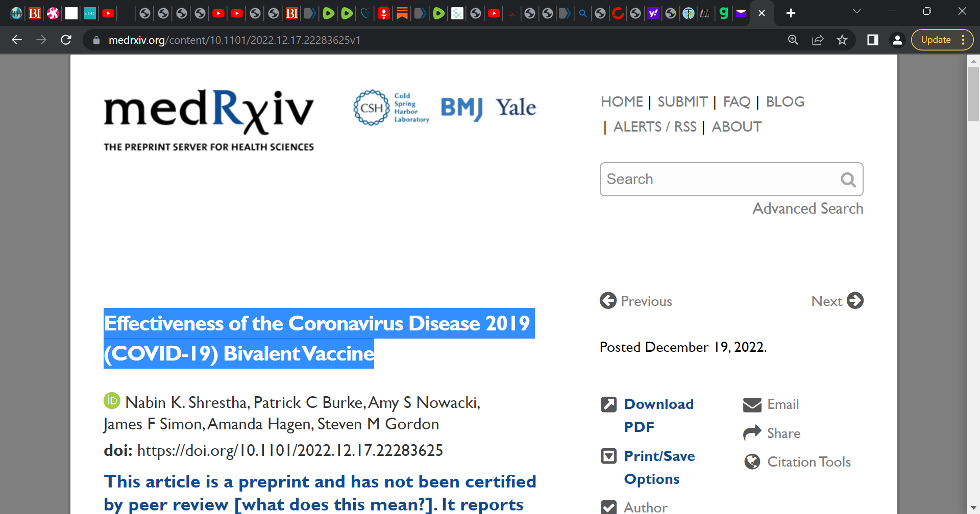The width and height of the screenshot is (980, 514).
Task: Open the FAQ menu item
Action: point(737,101)
